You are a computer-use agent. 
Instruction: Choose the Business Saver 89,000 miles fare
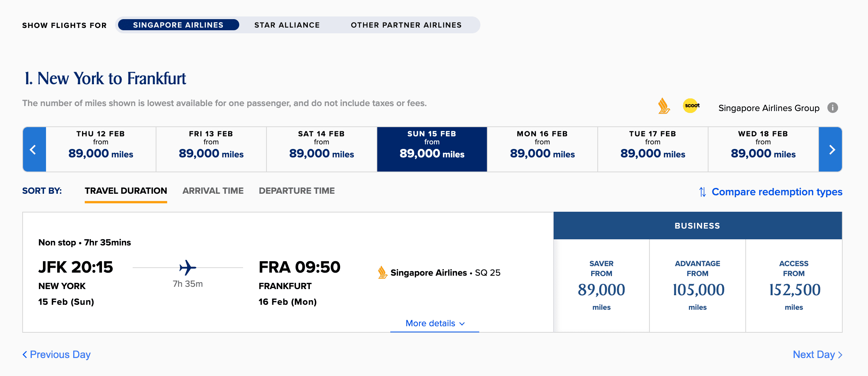[601, 285]
